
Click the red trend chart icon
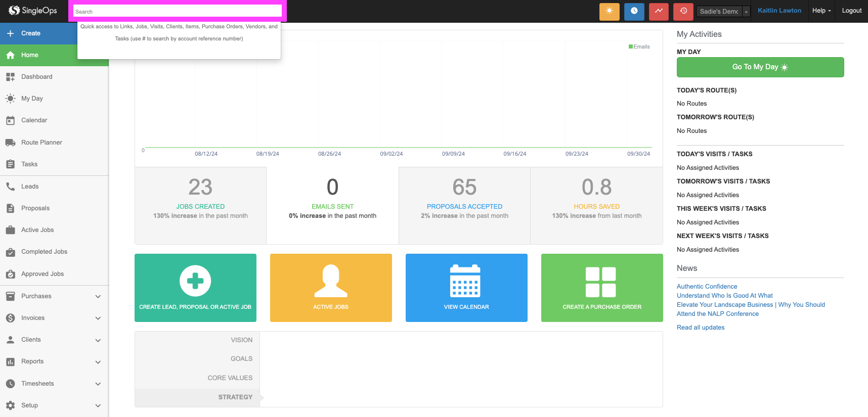(x=659, y=11)
